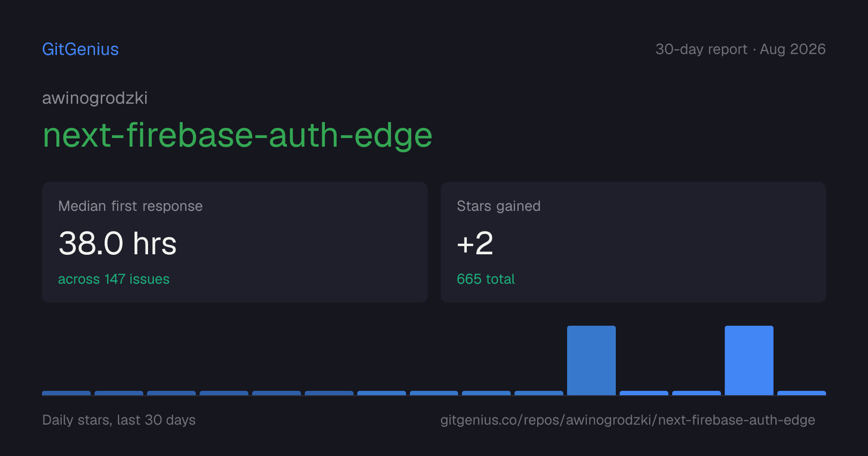Open the gitgenius.co repository URL
Image resolution: width=868 pixels, height=456 pixels.
pyautogui.click(x=627, y=420)
